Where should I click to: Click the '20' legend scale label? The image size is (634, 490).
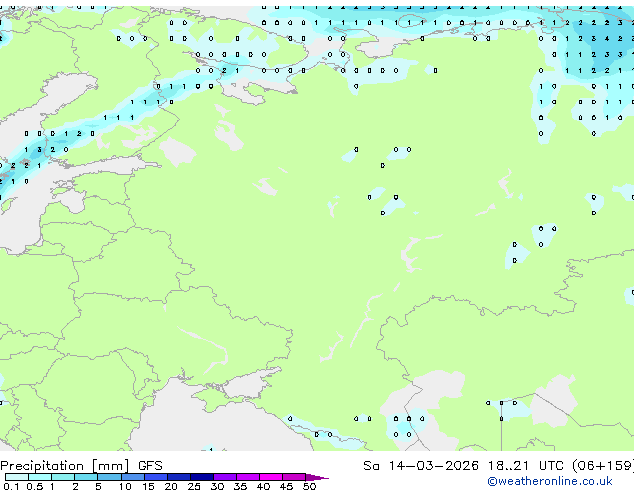tap(171, 486)
